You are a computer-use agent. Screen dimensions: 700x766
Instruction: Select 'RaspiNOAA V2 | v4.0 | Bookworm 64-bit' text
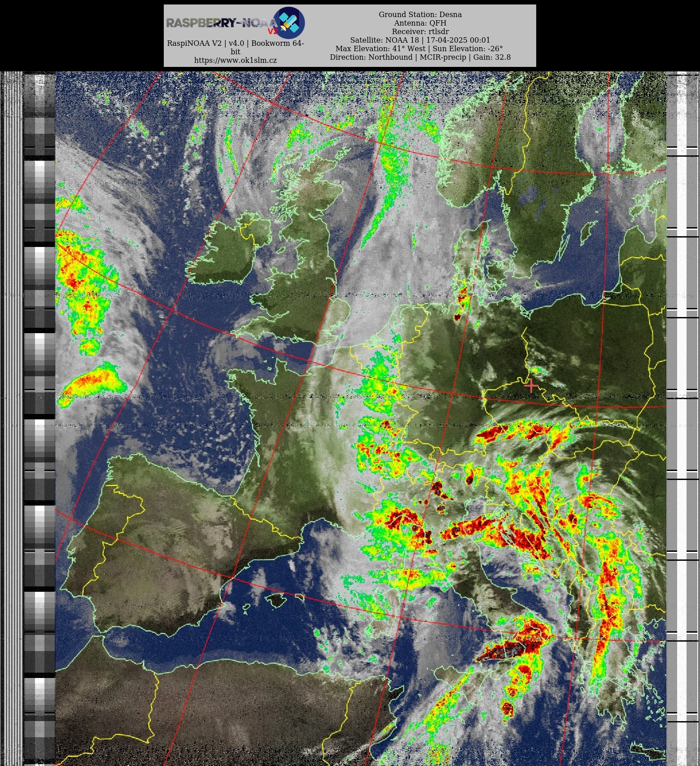click(x=236, y=47)
